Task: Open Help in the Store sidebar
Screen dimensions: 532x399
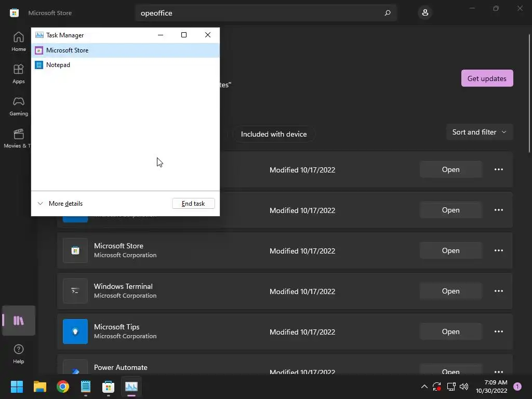Action: pyautogui.click(x=18, y=354)
